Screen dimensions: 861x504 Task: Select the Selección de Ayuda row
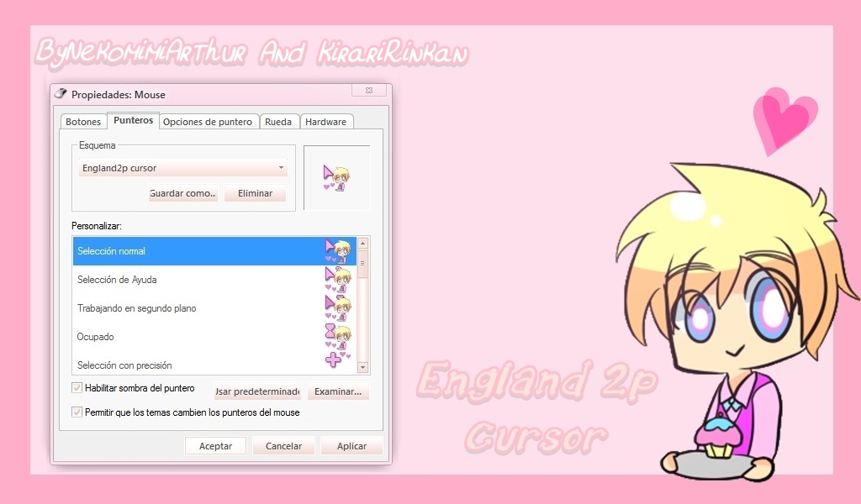coord(214,280)
